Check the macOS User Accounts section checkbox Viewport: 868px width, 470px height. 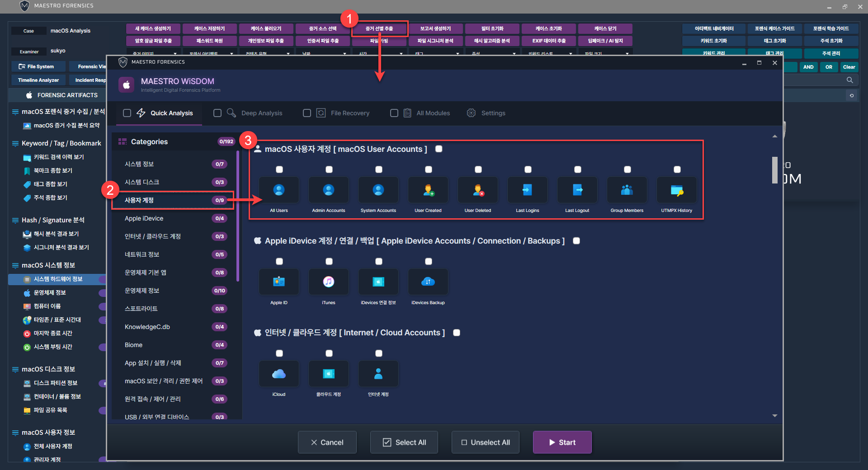click(x=439, y=149)
